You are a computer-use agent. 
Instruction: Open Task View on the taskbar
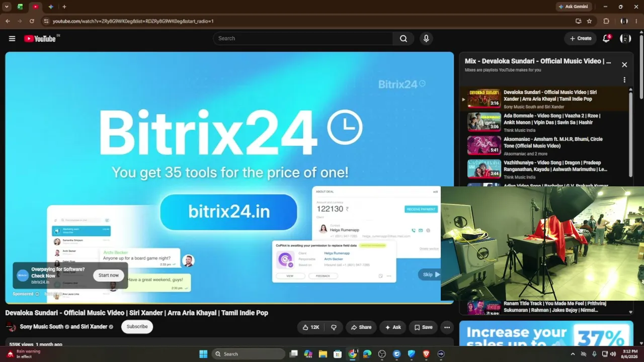(294, 354)
